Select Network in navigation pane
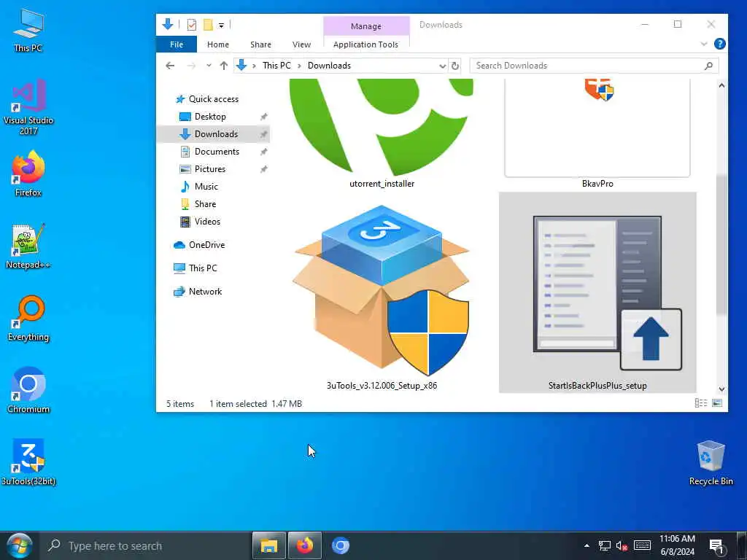 point(205,292)
